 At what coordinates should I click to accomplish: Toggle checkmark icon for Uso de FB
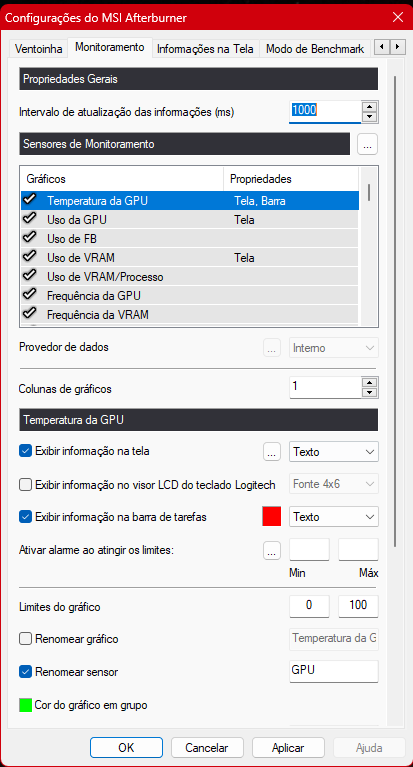30,237
